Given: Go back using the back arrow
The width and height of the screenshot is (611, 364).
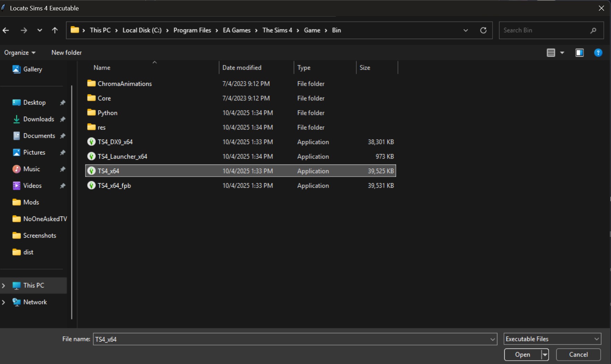Looking at the screenshot, I should (x=6, y=30).
